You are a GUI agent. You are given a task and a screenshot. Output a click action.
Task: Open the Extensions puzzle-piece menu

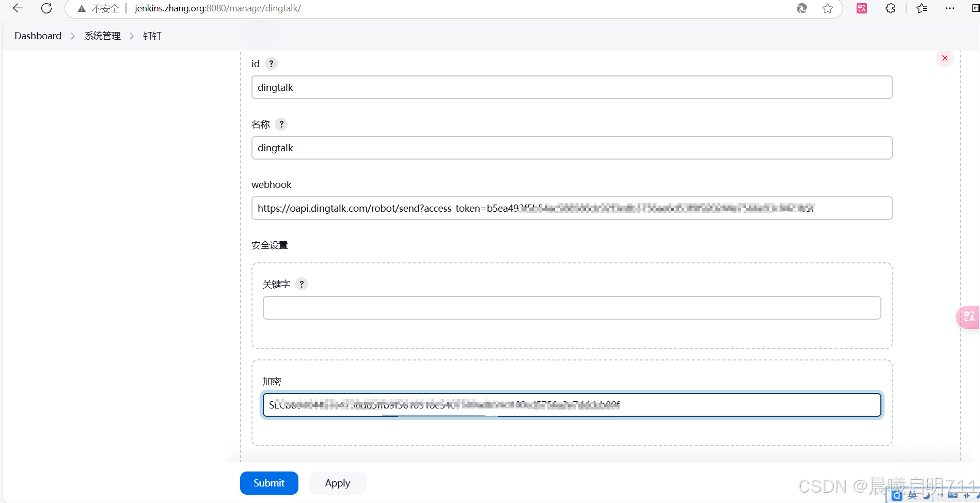click(890, 8)
